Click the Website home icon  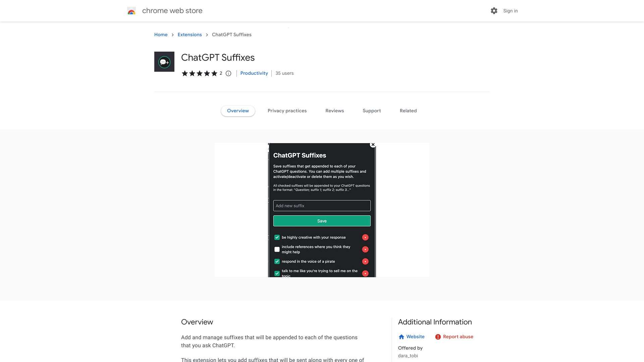pos(401,337)
